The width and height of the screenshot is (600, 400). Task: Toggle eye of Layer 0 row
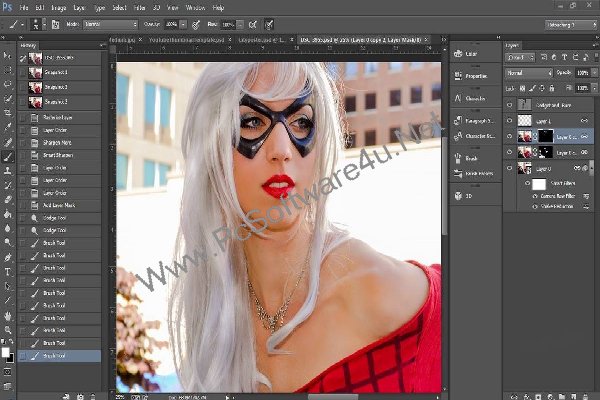coord(509,168)
